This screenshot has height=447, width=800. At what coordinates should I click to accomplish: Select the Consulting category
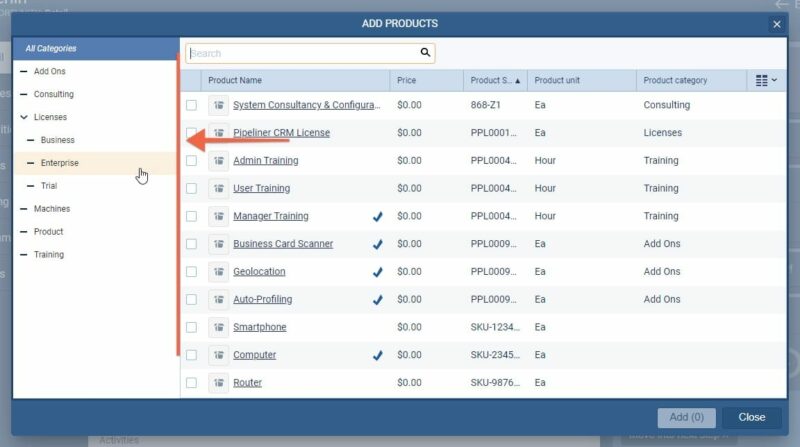click(54, 94)
